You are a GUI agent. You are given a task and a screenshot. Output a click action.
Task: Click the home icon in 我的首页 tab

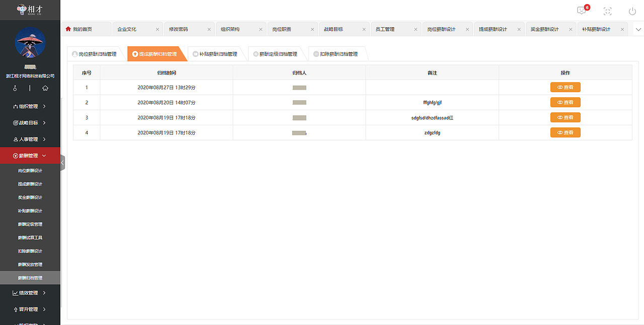point(68,29)
